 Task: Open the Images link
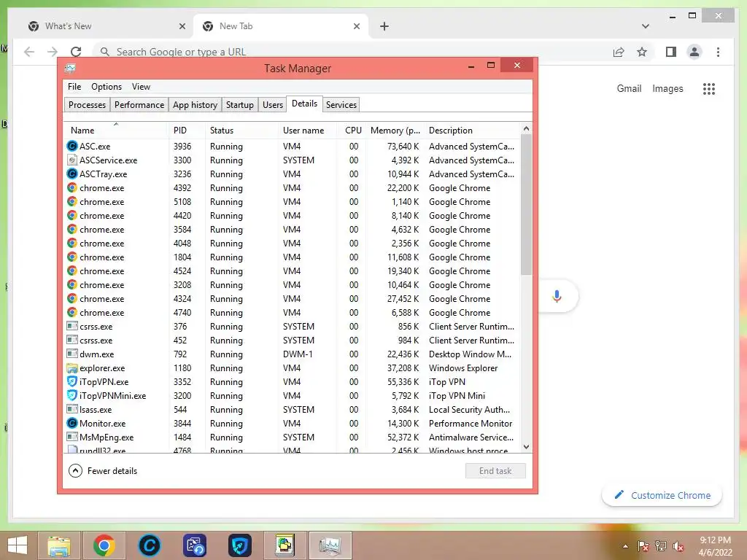(667, 88)
